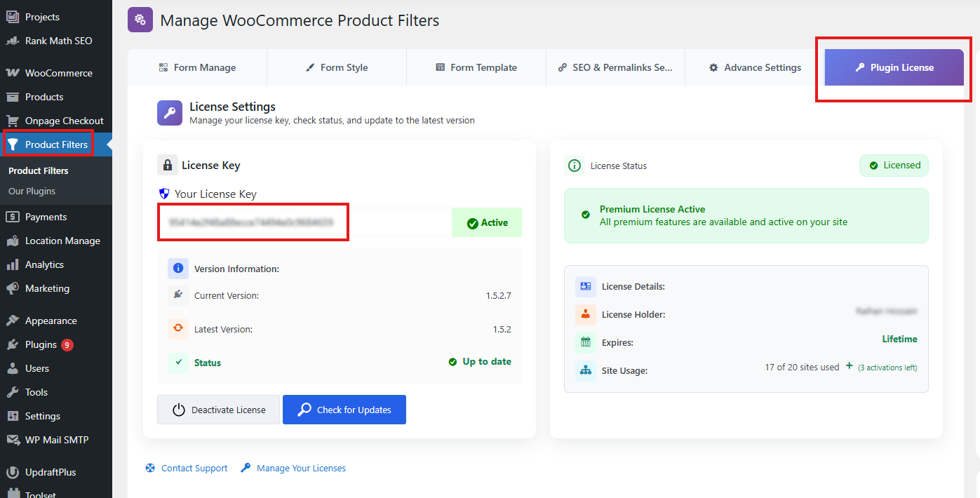Click the purple gears header icon

pyautogui.click(x=140, y=20)
